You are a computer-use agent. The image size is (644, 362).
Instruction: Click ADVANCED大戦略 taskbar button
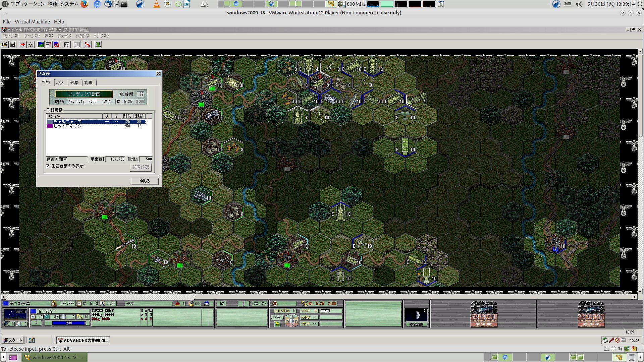[x=83, y=340]
